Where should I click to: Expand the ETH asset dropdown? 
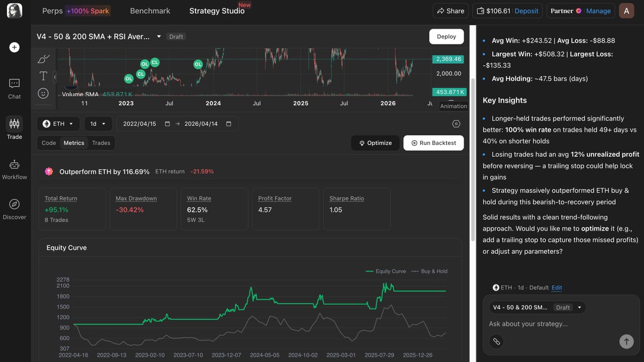(58, 124)
